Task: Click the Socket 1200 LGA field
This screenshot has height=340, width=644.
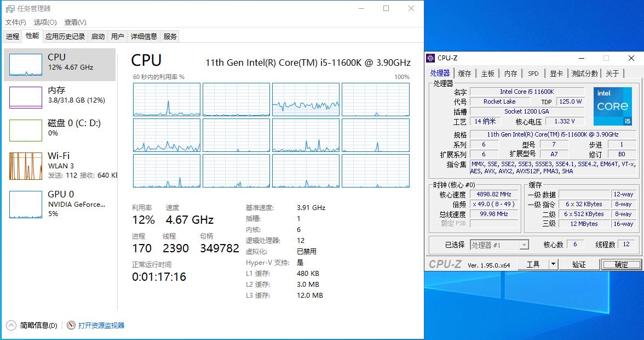Action: (x=527, y=111)
